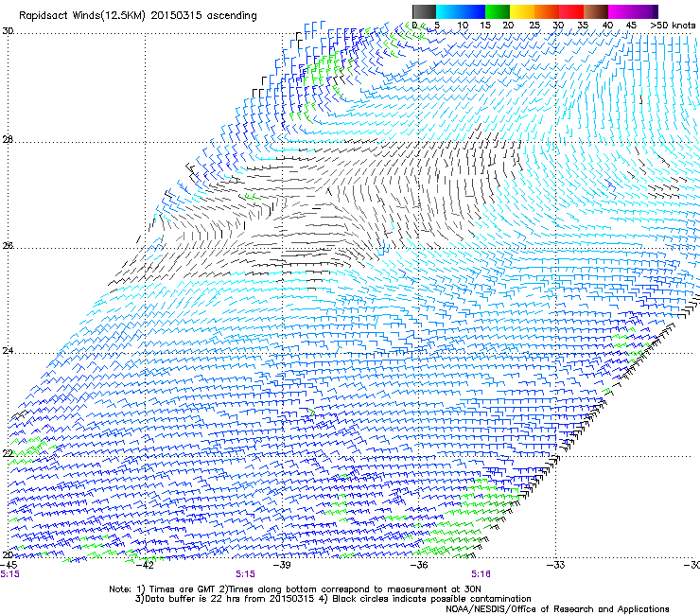Click the latitude label '22'
This screenshot has width=700, height=615.
(8, 453)
